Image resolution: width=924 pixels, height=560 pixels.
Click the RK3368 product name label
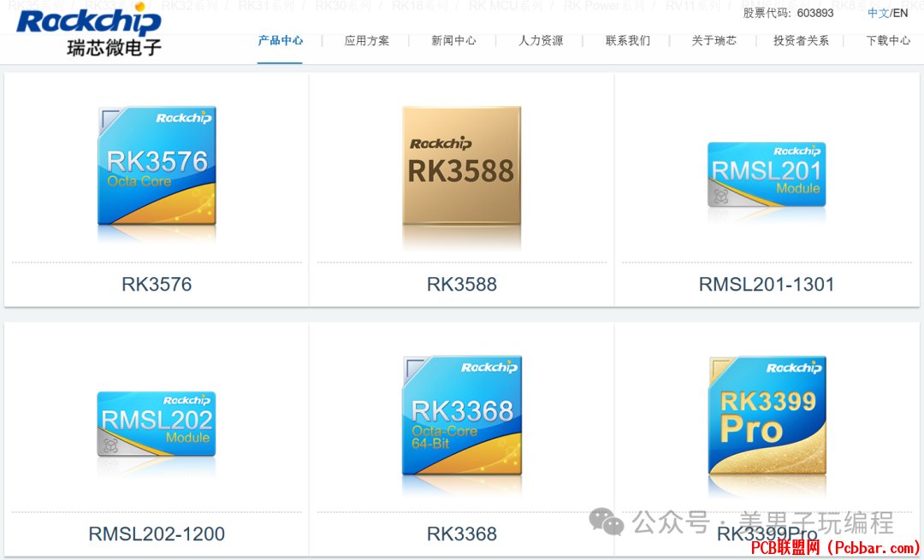[x=461, y=534]
